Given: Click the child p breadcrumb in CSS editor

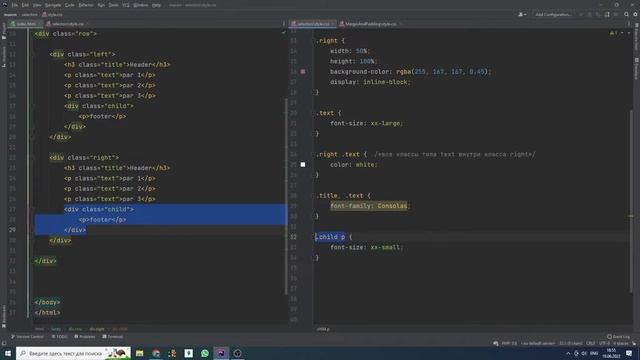Looking at the screenshot, I should (x=323, y=329).
